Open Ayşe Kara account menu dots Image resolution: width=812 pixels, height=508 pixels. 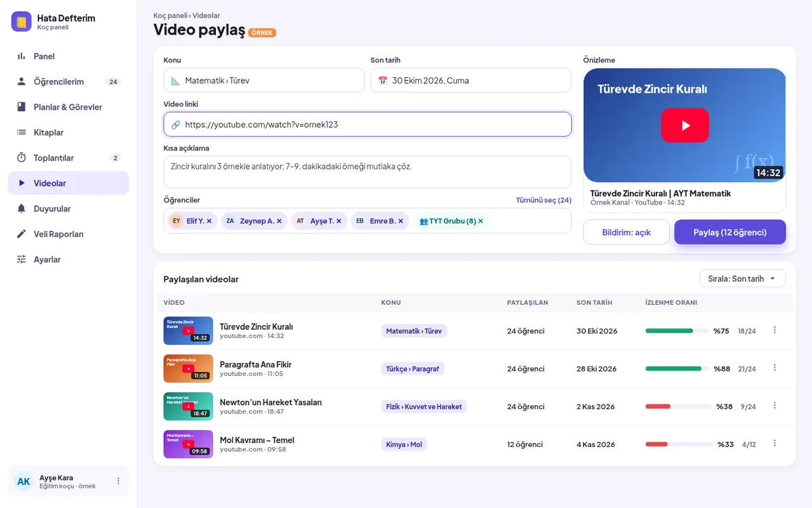[118, 482]
